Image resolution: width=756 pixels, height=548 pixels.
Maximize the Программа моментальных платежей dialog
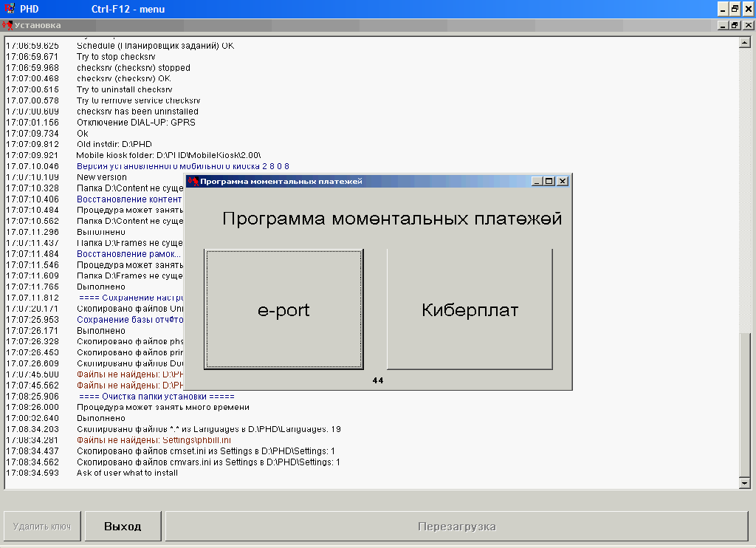549,182
